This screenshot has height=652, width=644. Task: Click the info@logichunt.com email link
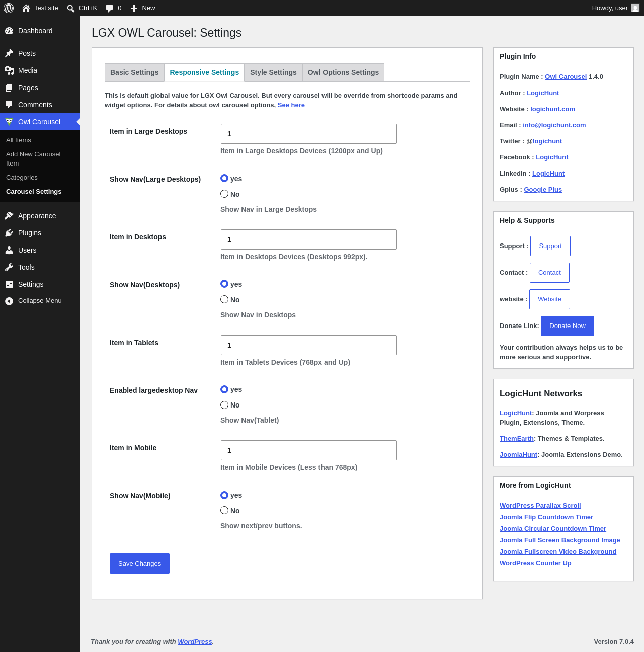pyautogui.click(x=554, y=125)
